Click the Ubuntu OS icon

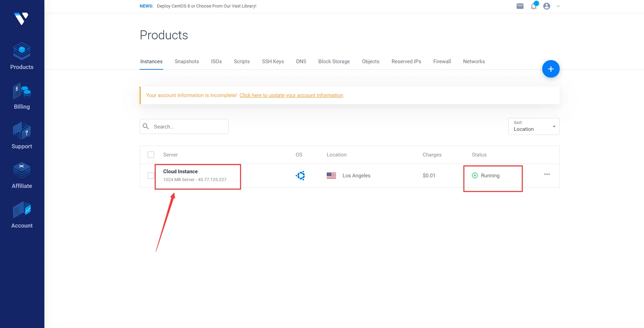pos(300,176)
